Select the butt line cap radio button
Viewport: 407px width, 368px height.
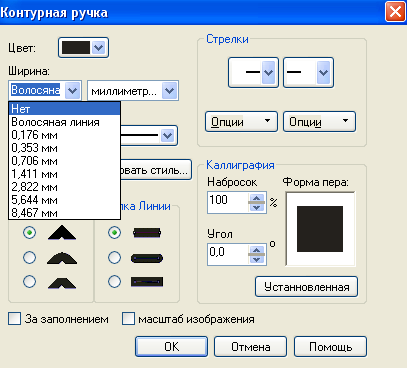click(114, 232)
